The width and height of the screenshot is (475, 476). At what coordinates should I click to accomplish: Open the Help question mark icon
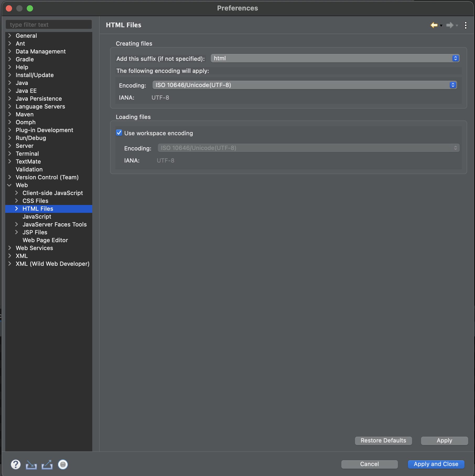pos(16,464)
